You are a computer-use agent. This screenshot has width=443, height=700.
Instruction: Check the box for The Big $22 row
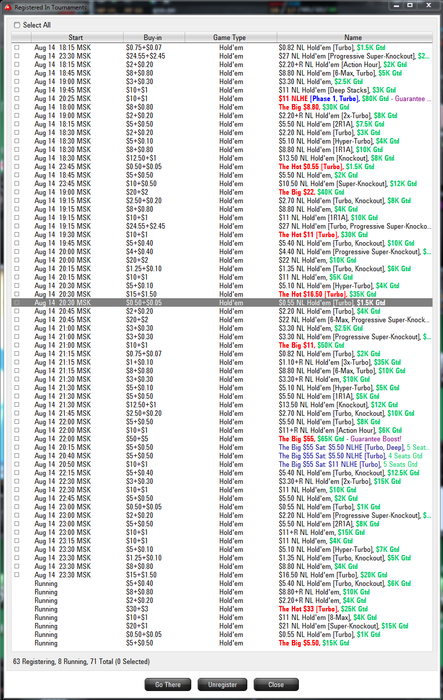(x=17, y=192)
